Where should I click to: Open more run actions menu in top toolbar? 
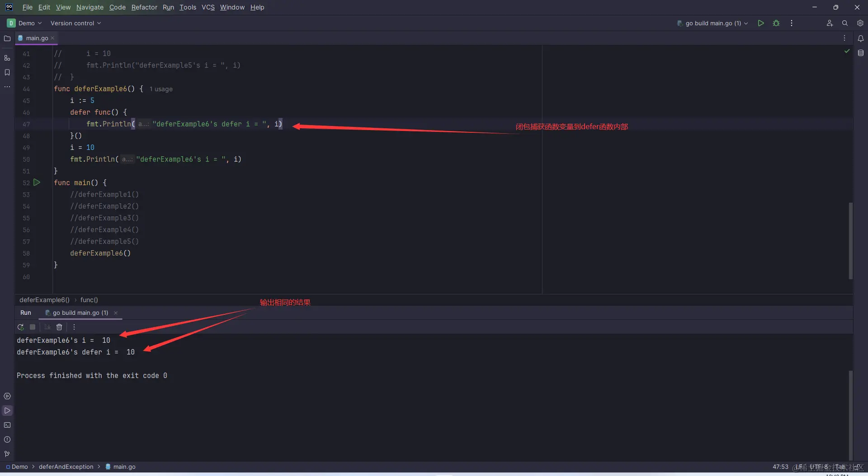click(792, 23)
